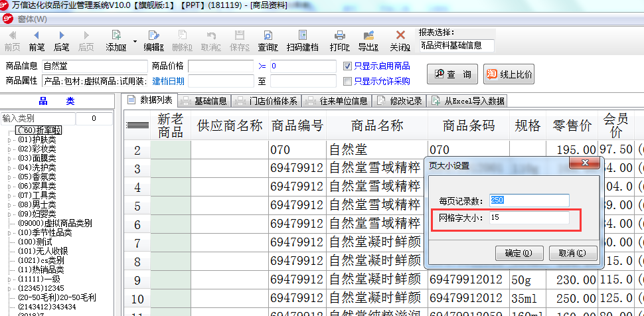The image size is (644, 316).
Task: Click the 线上比价 button
Action: (509, 74)
